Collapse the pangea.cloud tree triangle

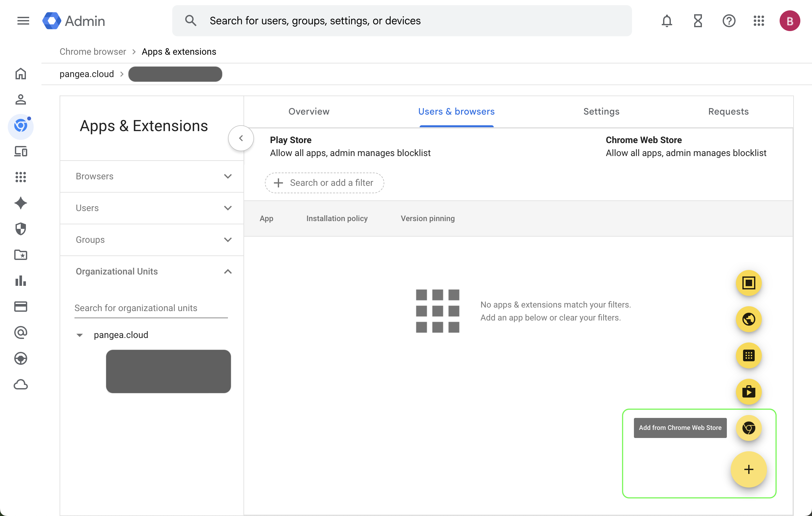click(x=80, y=335)
